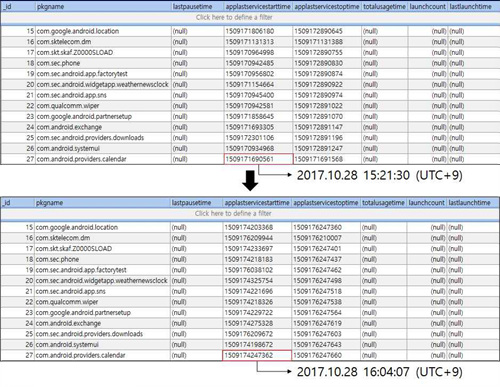Select cell with value 1509170942581
Screen dimensions: 500x387
tap(259, 106)
